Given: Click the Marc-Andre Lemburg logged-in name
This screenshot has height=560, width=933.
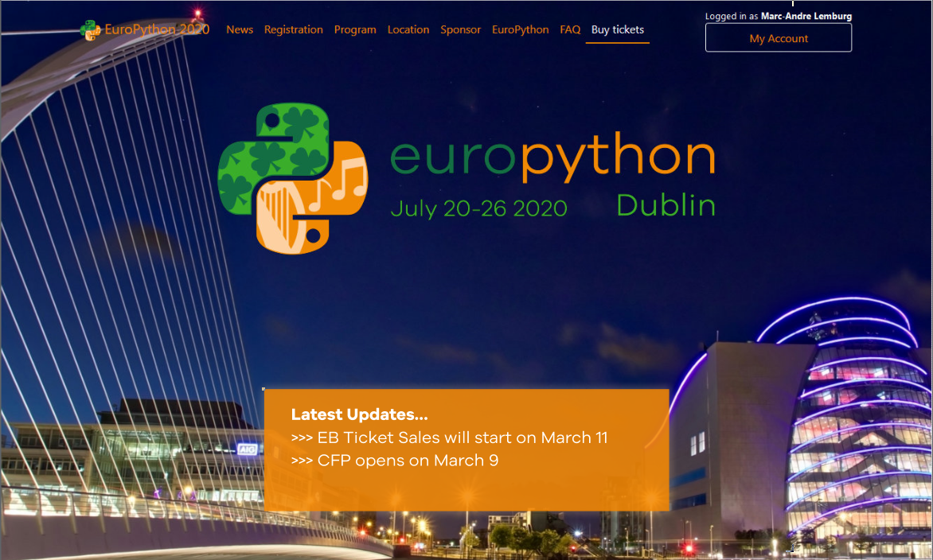Looking at the screenshot, I should tap(806, 16).
